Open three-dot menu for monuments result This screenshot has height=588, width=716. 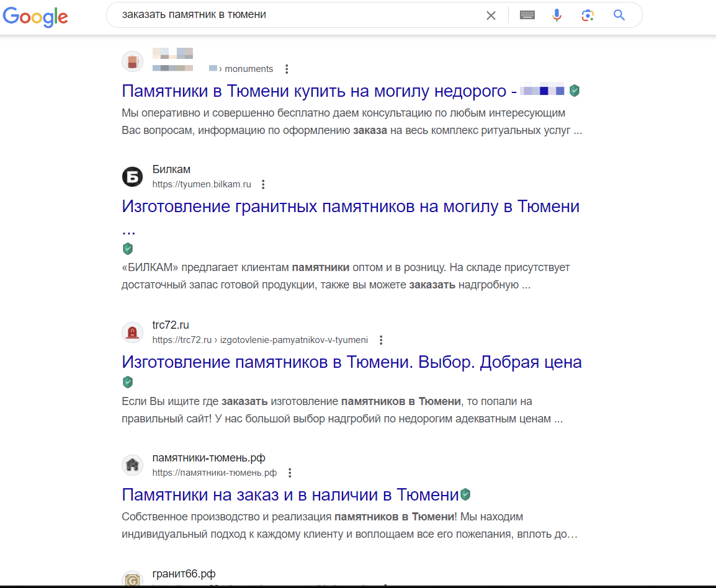tap(287, 69)
